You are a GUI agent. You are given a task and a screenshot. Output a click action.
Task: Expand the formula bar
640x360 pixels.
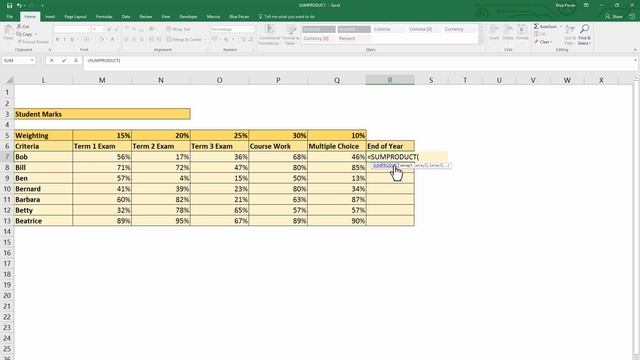[635, 60]
